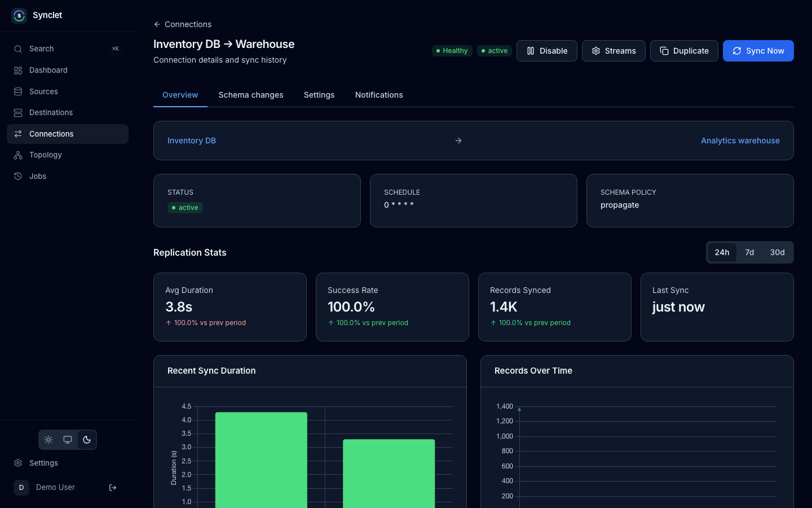Switch to the Schema changes tab
The image size is (812, 508).
click(251, 95)
